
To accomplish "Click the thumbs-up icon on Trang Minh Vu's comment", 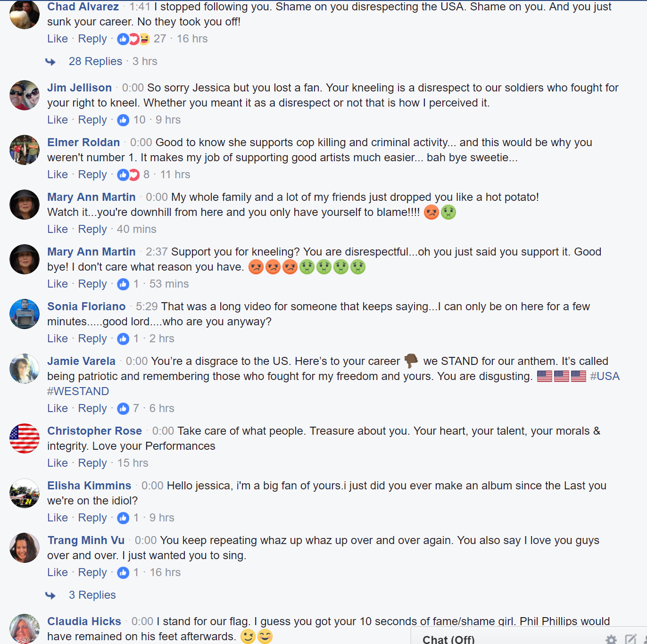I will [x=123, y=573].
